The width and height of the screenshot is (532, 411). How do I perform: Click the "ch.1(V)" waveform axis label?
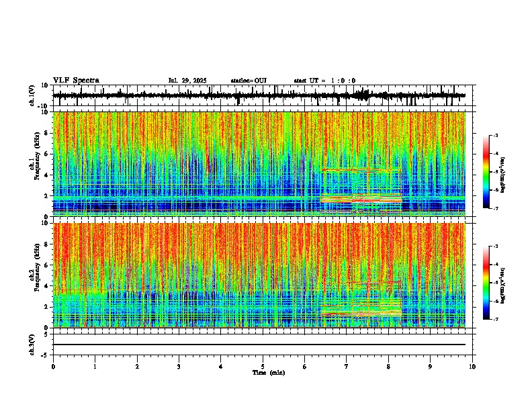(x=32, y=95)
